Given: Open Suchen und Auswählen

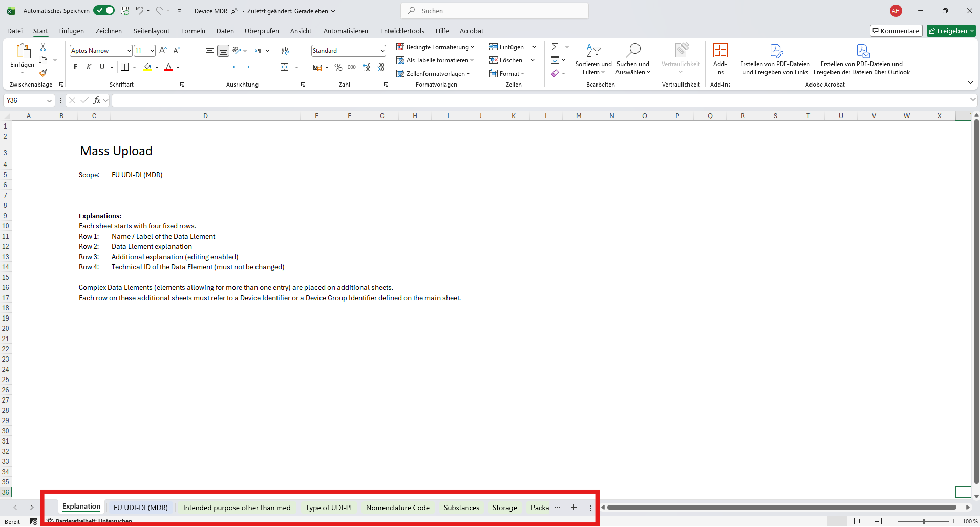Looking at the screenshot, I should 633,59.
